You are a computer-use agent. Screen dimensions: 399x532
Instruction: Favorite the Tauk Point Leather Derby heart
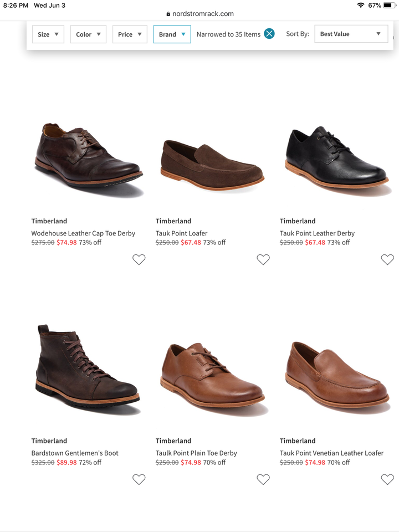387,259
